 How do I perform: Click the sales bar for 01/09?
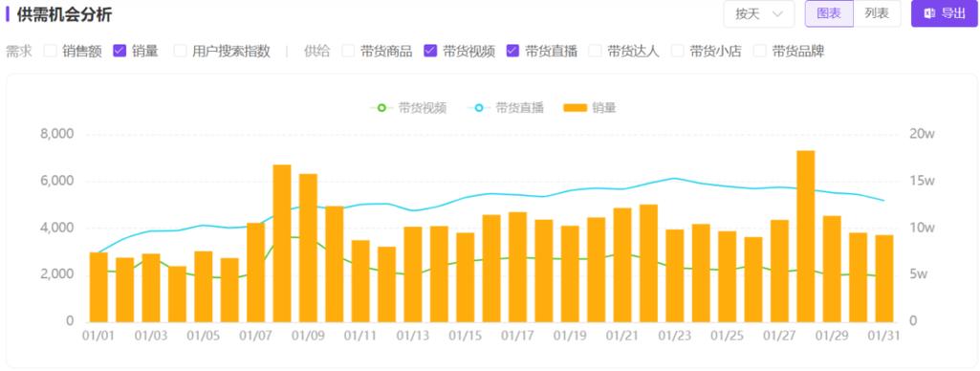tap(308, 248)
